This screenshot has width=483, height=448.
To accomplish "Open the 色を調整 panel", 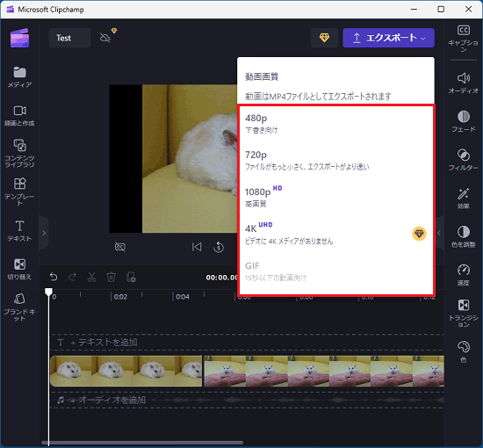I will coord(464,236).
